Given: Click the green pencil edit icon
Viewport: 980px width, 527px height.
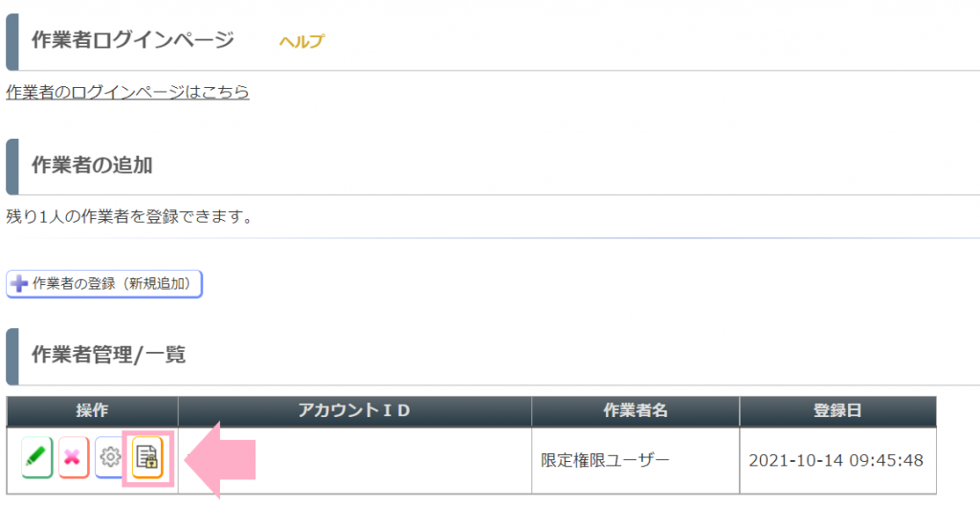Looking at the screenshot, I should (36, 457).
